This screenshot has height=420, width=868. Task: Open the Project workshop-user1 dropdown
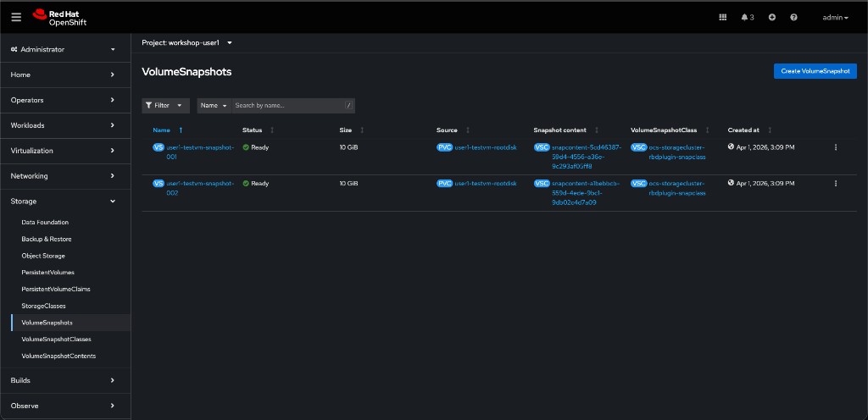click(x=187, y=42)
